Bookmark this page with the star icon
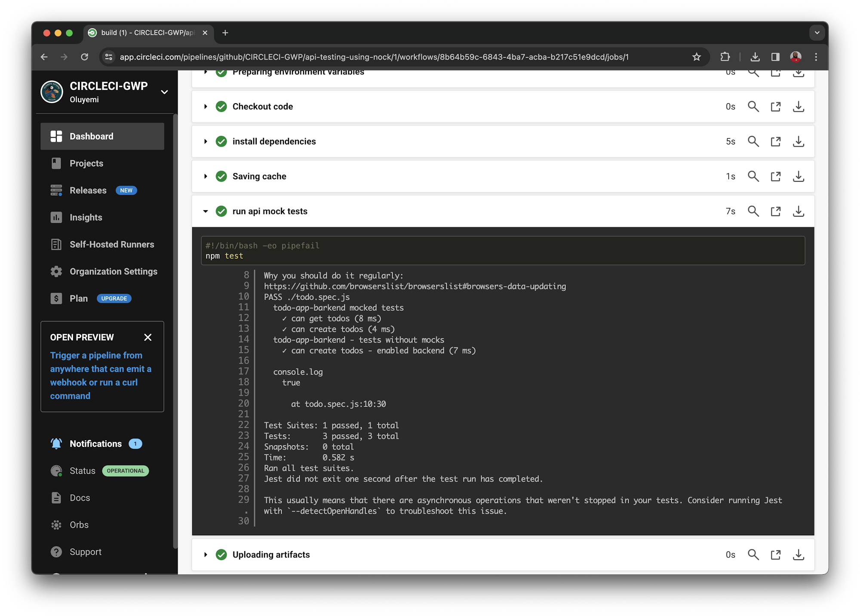 point(697,57)
